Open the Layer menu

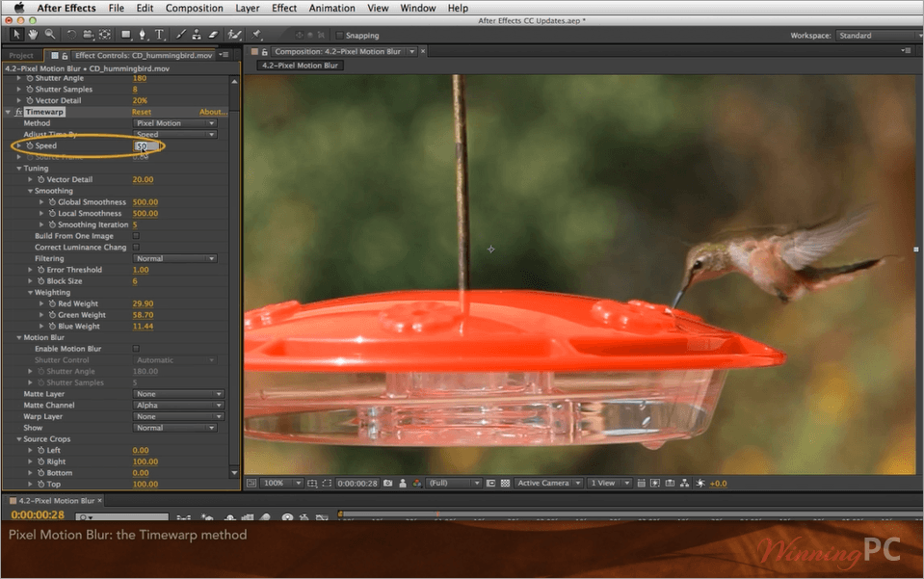pyautogui.click(x=247, y=9)
